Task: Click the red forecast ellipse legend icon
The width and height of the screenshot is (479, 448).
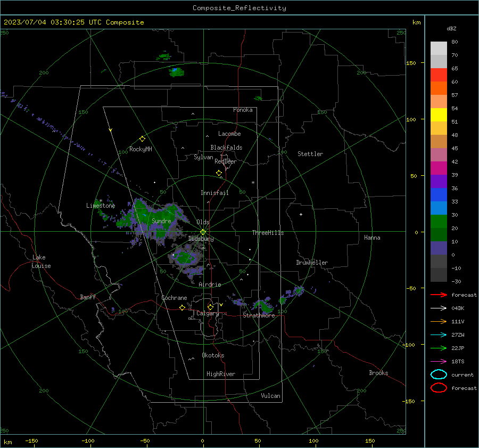Action: pyautogui.click(x=439, y=388)
